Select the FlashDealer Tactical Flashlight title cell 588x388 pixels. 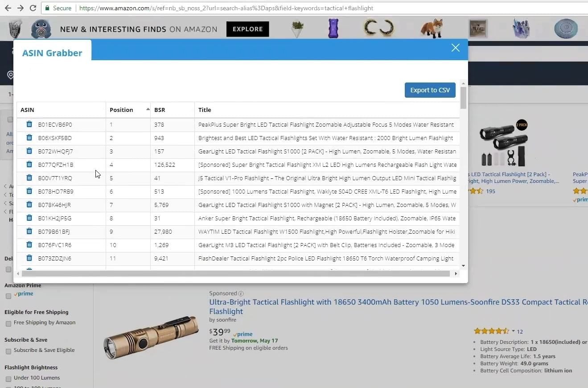tap(327, 258)
